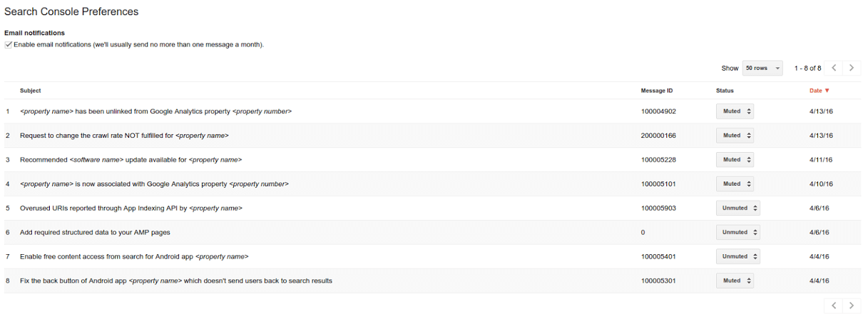Click the Status column header

725,91
